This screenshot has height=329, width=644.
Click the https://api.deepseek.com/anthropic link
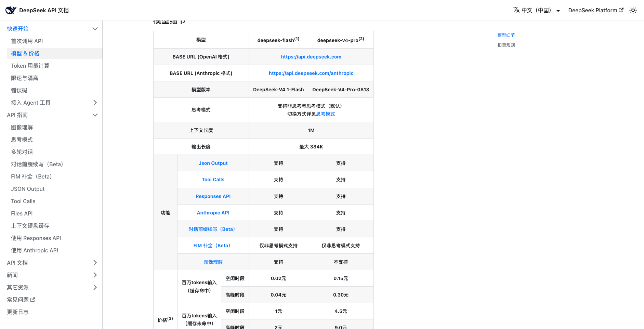pyautogui.click(x=311, y=73)
